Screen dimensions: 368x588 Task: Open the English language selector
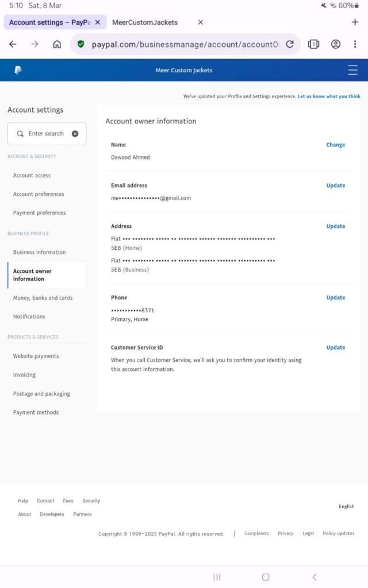click(x=346, y=506)
